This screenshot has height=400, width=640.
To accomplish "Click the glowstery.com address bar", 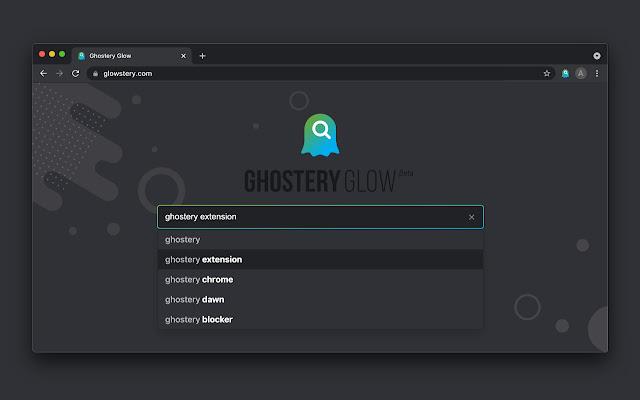I will [320, 73].
